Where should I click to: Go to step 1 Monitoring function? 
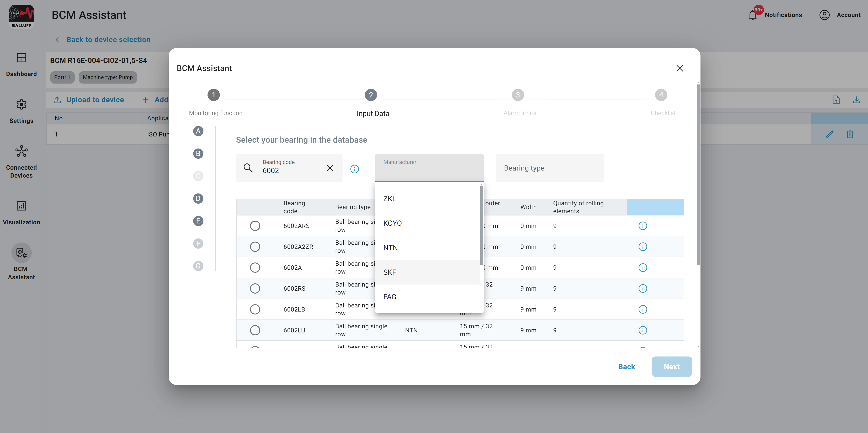[x=213, y=95]
